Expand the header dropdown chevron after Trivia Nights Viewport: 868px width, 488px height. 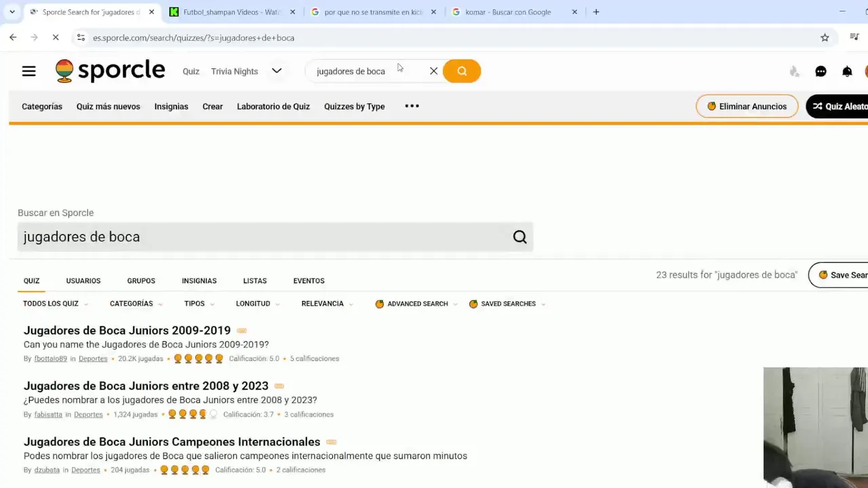277,71
